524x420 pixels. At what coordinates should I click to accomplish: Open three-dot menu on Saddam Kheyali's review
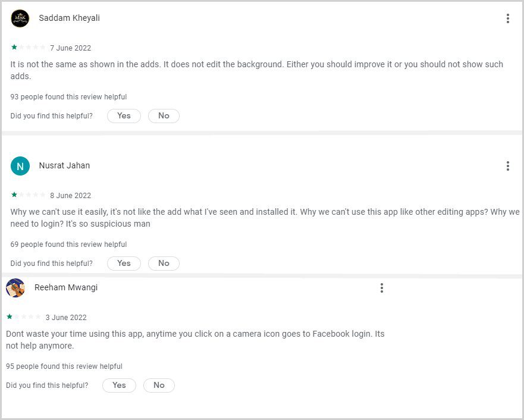click(507, 18)
